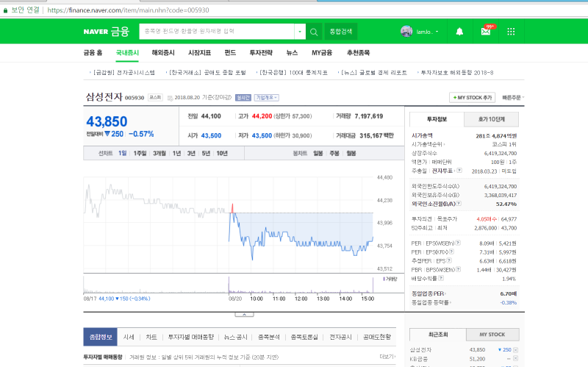
Task: Select the 종합정보 tab
Action: [x=101, y=337]
